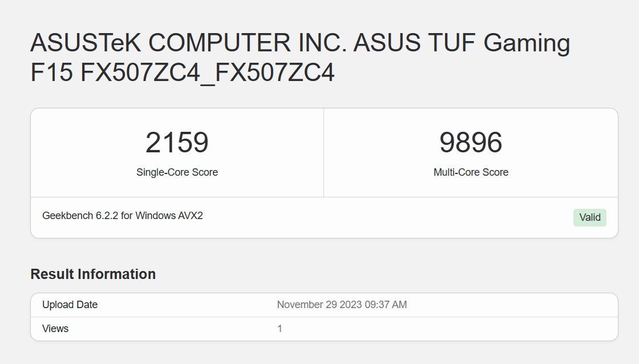Viewport: 639px width, 364px height.
Task: Click the Single-Core Score label
Action: tap(177, 172)
